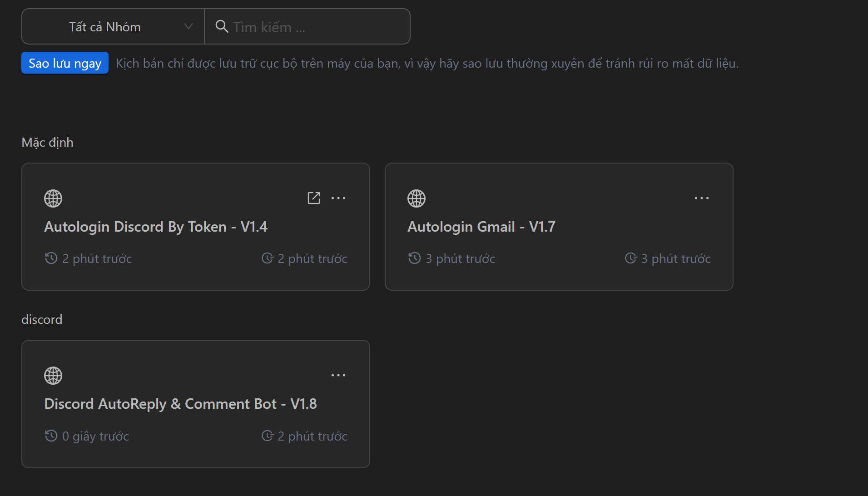Image resolution: width=868 pixels, height=496 pixels.
Task: Open Autologin Discord By Token in new window
Action: 314,198
